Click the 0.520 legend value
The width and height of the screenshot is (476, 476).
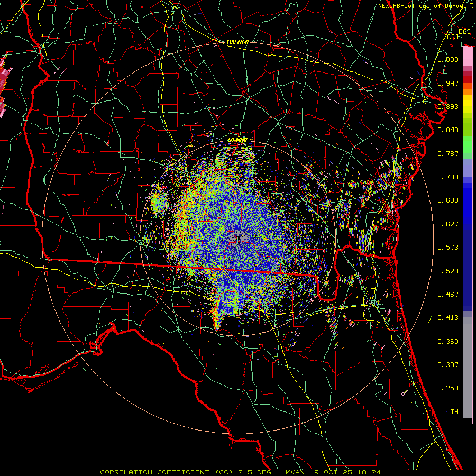click(448, 271)
